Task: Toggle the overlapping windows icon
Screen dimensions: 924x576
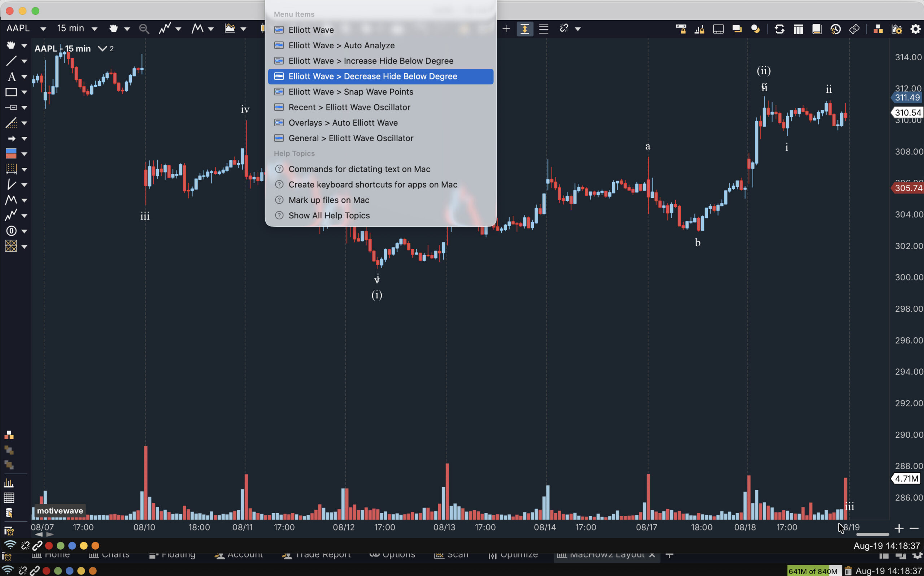Action: [737, 29]
